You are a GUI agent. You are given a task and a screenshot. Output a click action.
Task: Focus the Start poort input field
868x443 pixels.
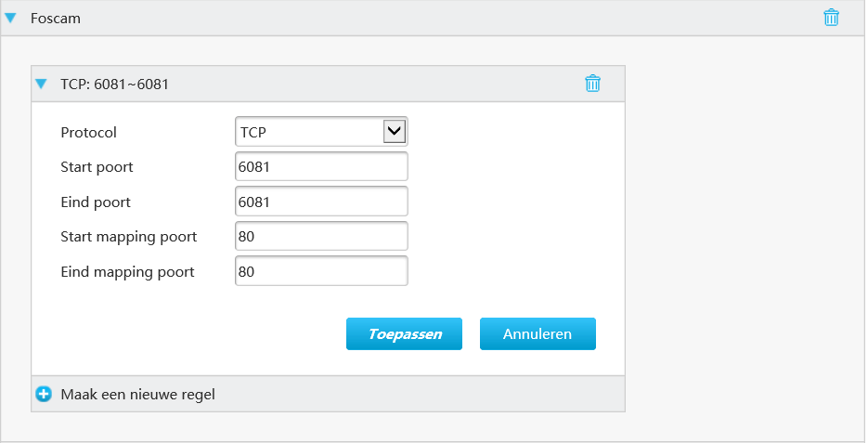click(321, 167)
